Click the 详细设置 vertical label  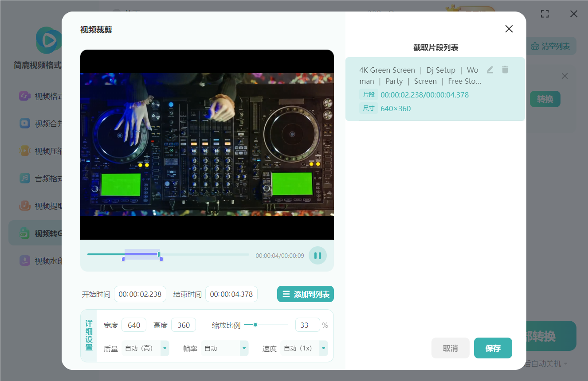coord(89,335)
